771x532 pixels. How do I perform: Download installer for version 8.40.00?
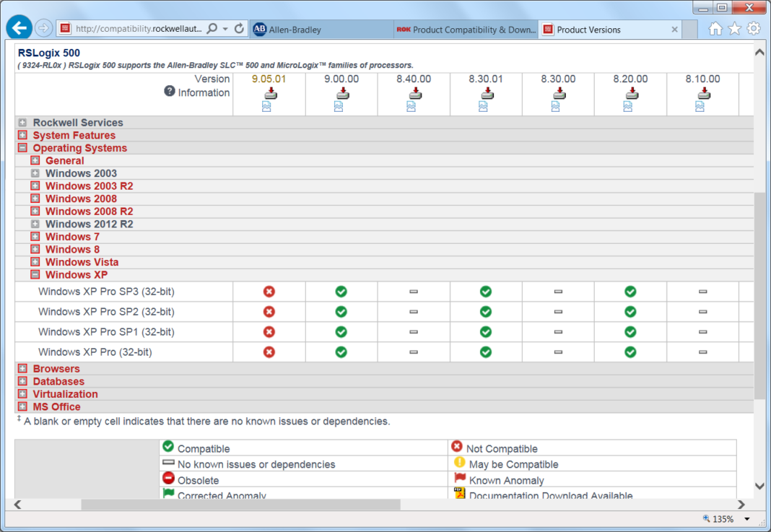click(x=414, y=92)
